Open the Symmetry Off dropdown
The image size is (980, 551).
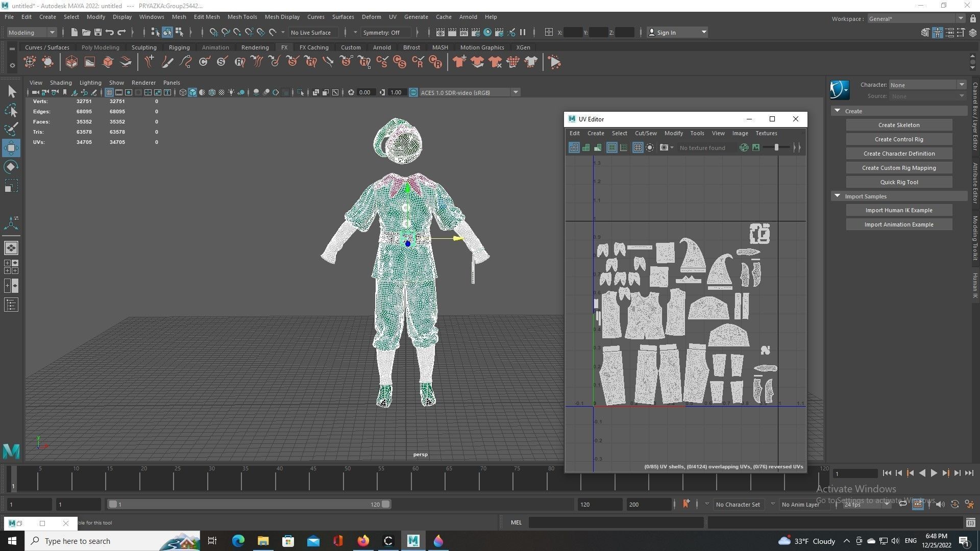coord(386,32)
